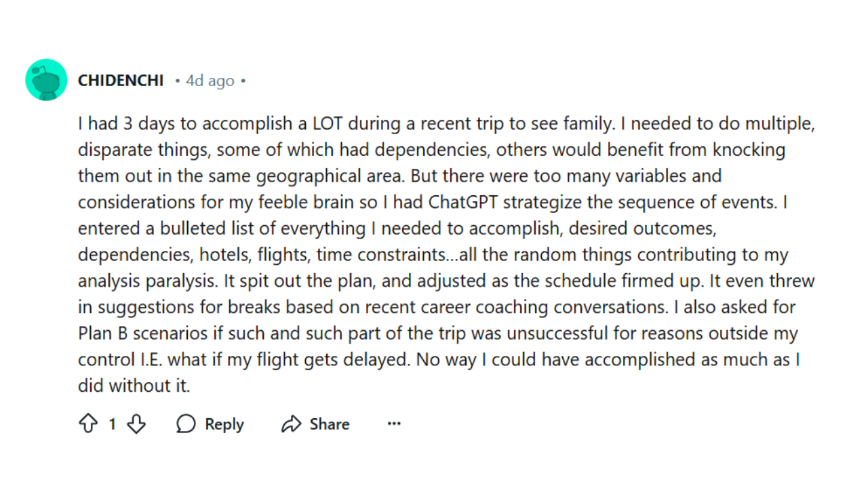Downvote the CHIDENCHI comment
Screen dimensions: 868x488
pos(136,424)
